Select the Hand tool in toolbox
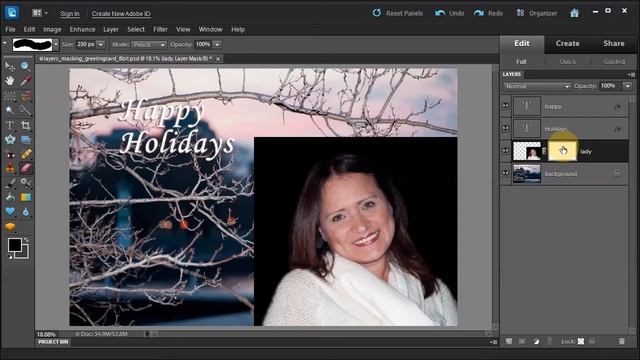Screen dimensions: 640x360 tap(10, 81)
